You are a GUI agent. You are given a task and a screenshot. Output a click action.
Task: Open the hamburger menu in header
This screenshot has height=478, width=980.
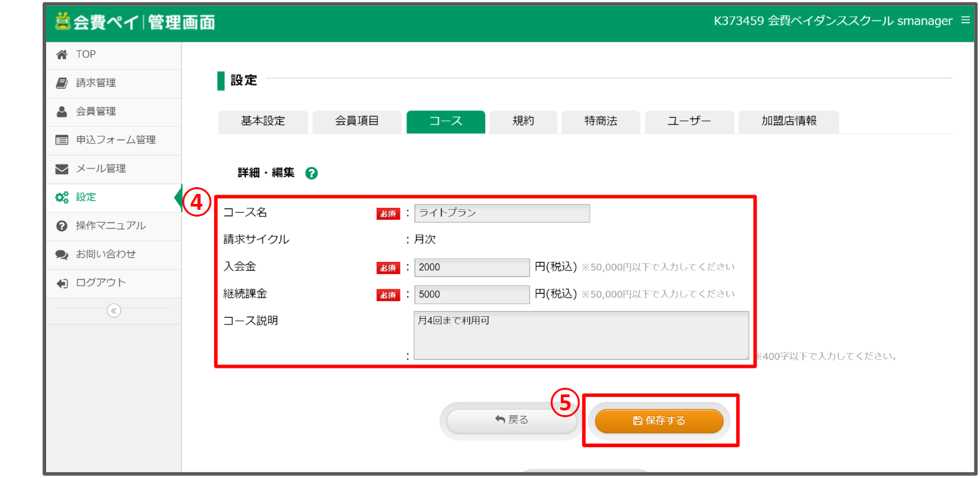[965, 21]
